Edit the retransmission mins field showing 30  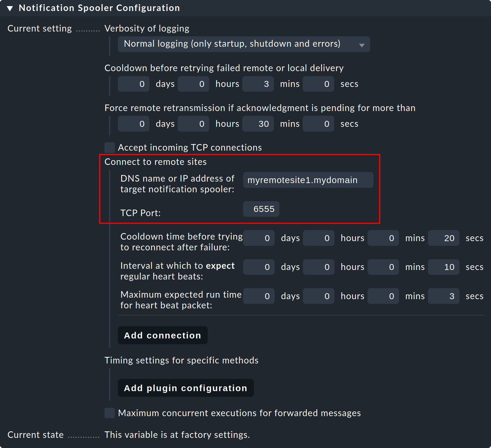[258, 124]
